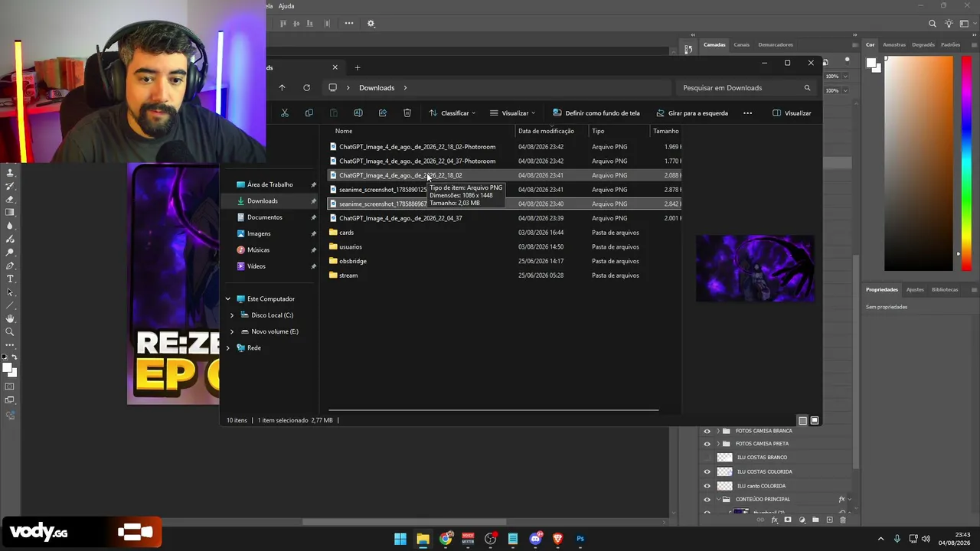Viewport: 980px width, 551px height.
Task: Select the Type tool in Photoshop
Action: (10, 279)
